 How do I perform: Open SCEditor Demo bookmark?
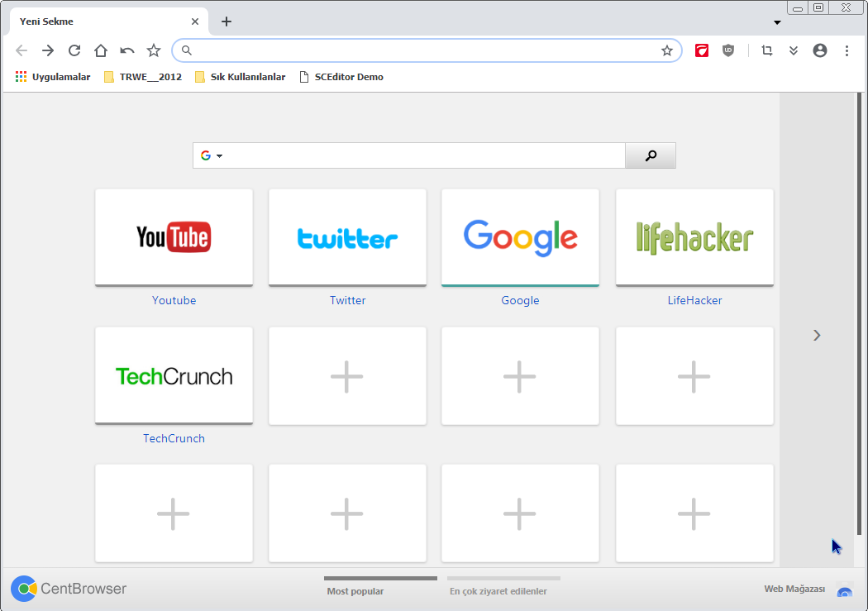[341, 77]
